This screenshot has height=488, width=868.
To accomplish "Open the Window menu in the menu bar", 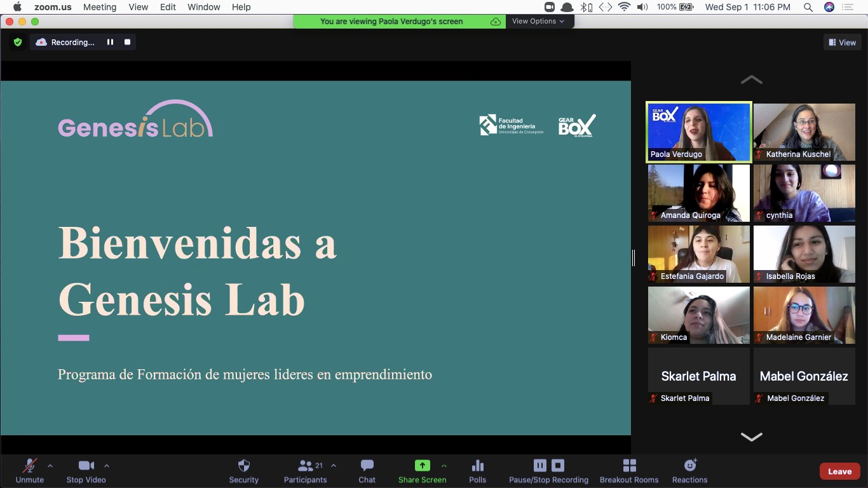I will click(x=204, y=7).
